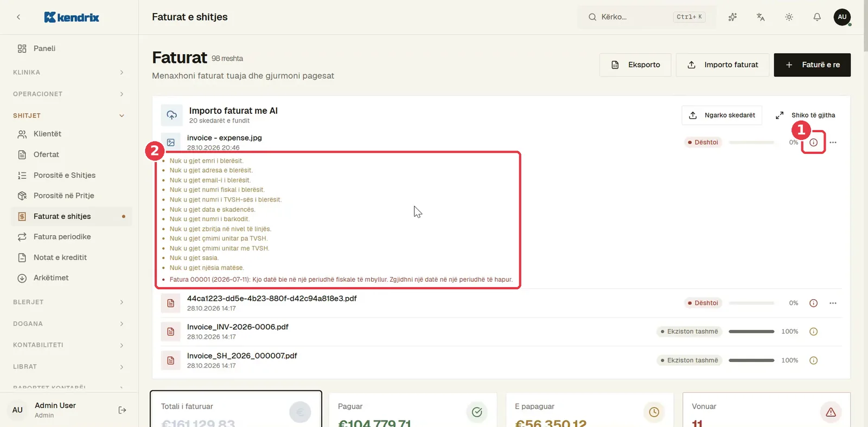Open more options for 44ca1223 PDF file
The image size is (868, 427).
point(833,303)
